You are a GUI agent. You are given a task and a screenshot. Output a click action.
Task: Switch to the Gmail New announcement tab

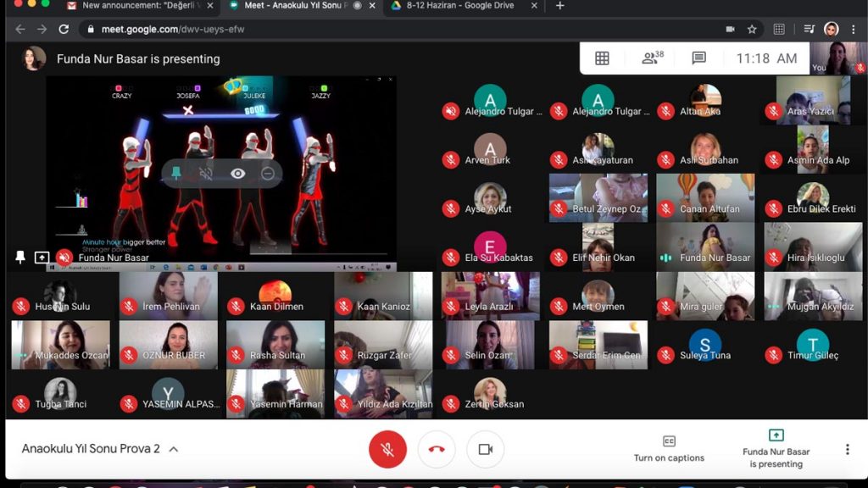point(141,6)
